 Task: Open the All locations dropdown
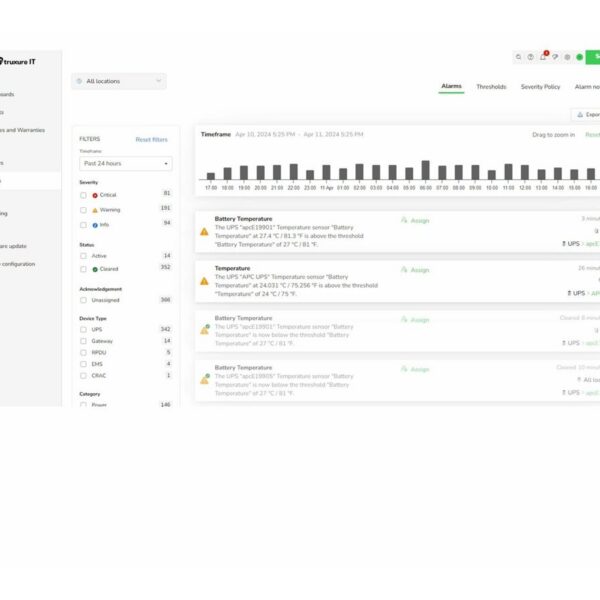coord(119,81)
